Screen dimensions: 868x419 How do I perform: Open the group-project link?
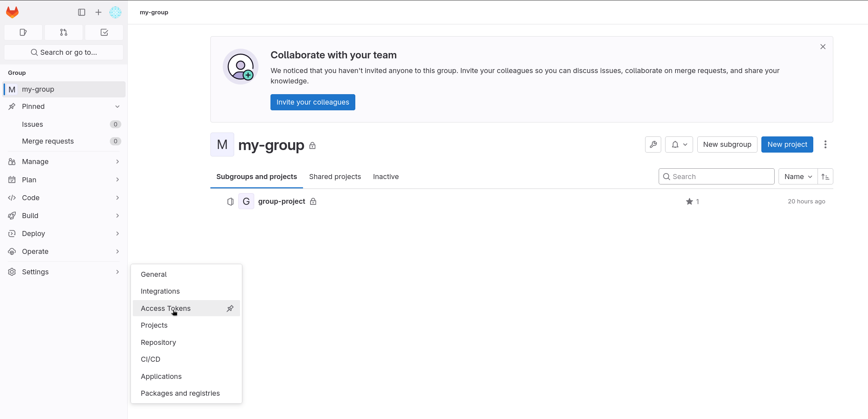point(281,201)
